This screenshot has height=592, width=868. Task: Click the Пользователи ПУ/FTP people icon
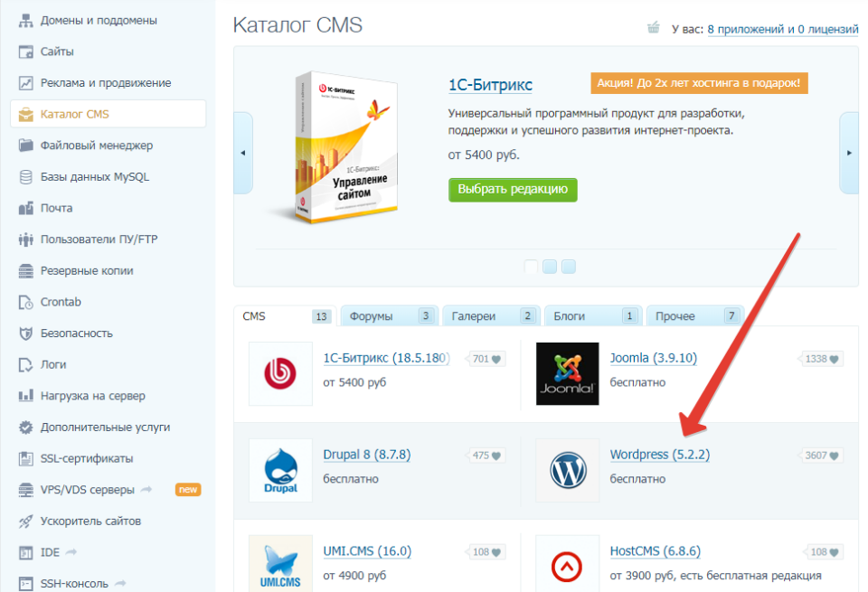[x=25, y=240]
